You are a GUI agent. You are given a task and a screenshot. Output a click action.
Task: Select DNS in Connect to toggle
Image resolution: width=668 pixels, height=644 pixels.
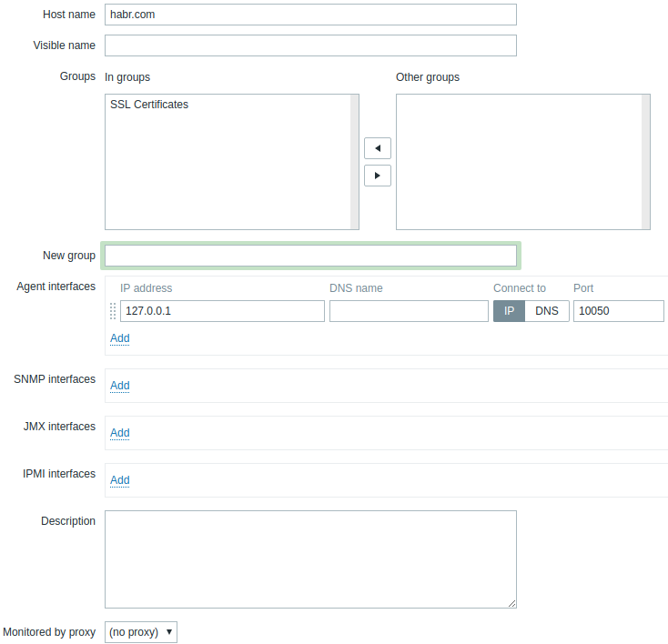547,311
